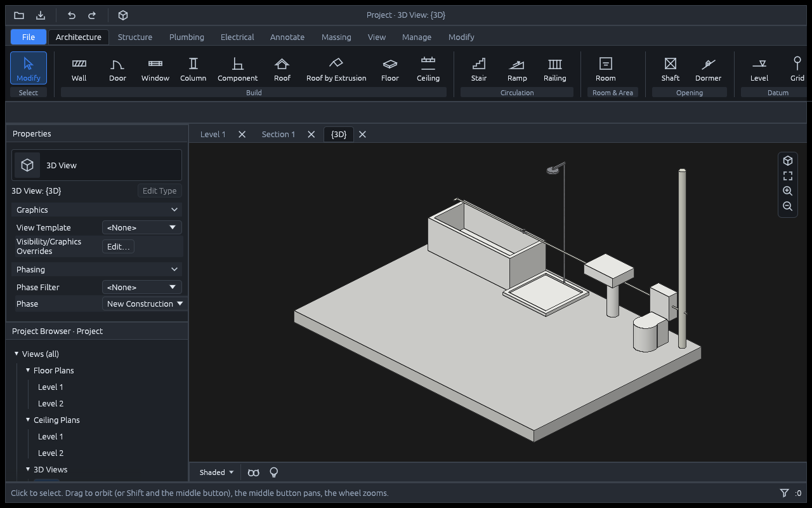Select the Floor tool
812x508 pixels.
[x=390, y=69]
